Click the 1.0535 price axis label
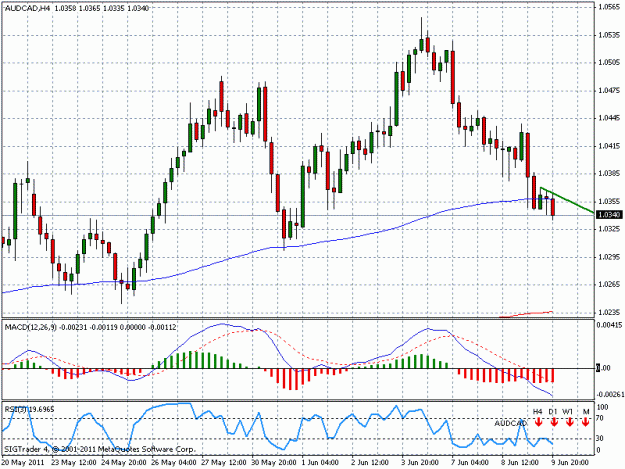This screenshot has height=469, width=625. point(609,35)
